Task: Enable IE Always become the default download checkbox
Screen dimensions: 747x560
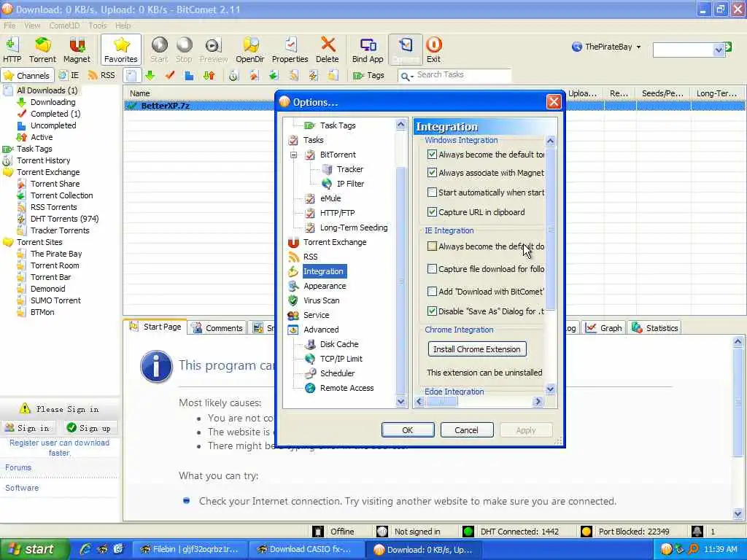Action: click(x=432, y=246)
